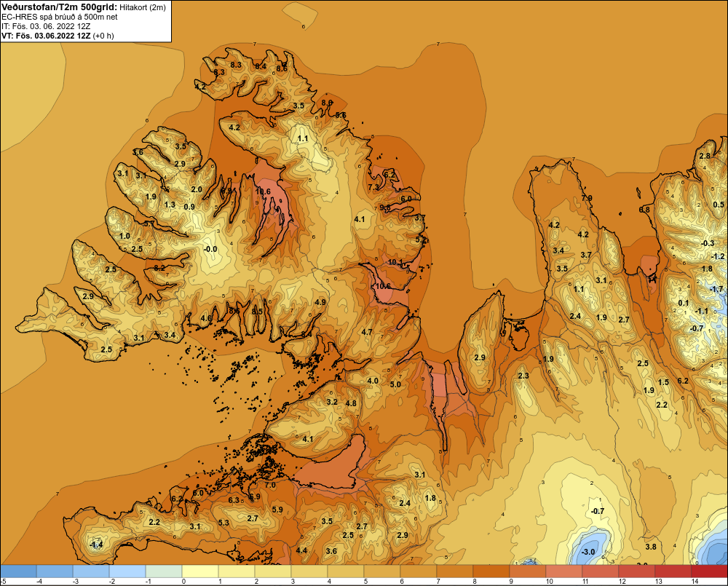This screenshot has width=728, height=586.
Task: Click the '8.5' temperature value
Action: pyautogui.click(x=257, y=312)
